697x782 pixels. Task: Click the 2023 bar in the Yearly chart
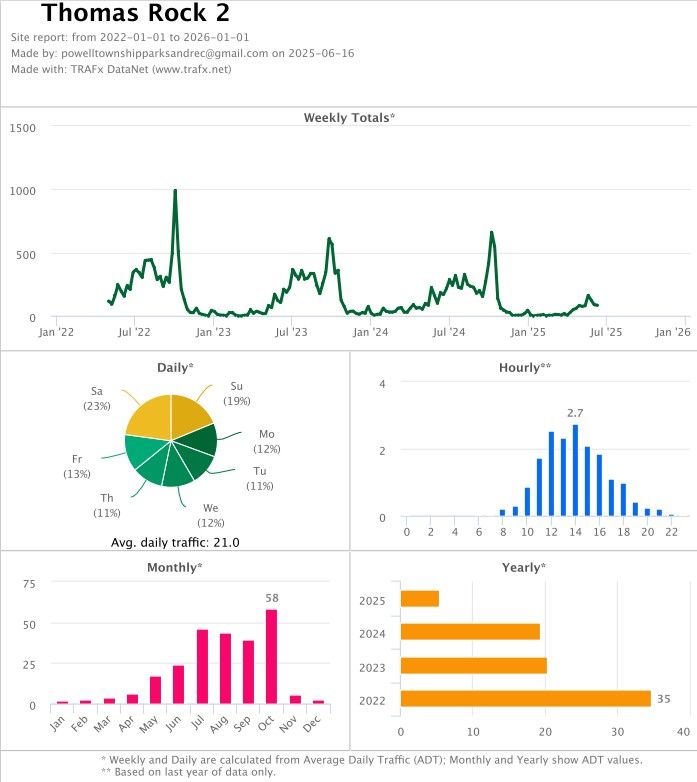[x=473, y=665]
